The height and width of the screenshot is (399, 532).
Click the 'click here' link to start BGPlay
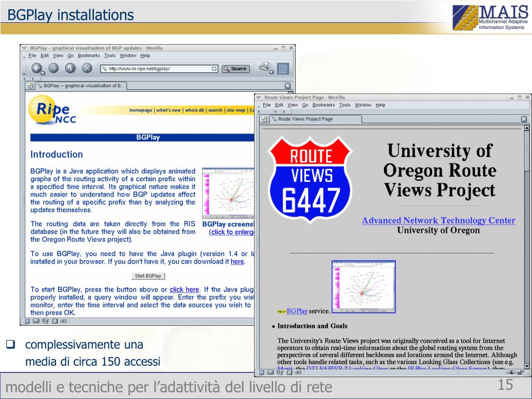(184, 289)
